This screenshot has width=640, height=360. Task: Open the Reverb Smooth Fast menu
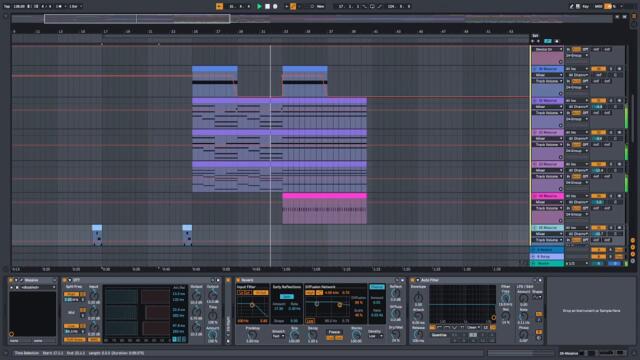coord(279,336)
